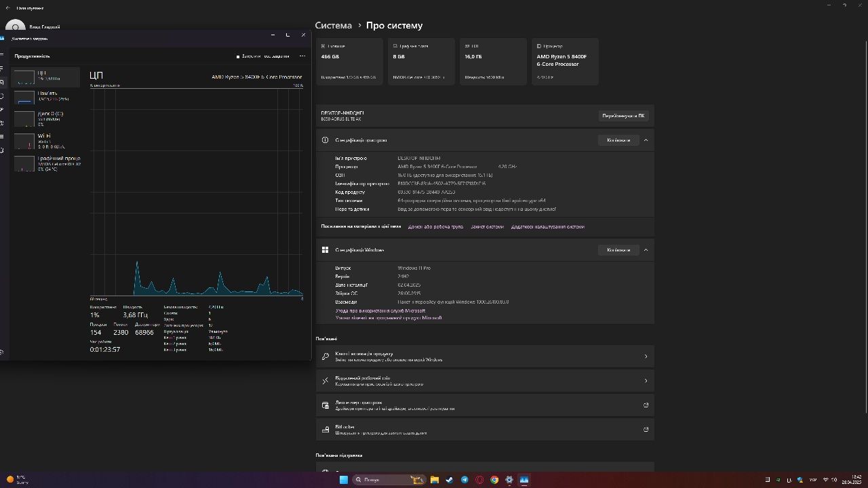Open Telegram from the taskbar
Image resolution: width=868 pixels, height=488 pixels.
[465, 480]
